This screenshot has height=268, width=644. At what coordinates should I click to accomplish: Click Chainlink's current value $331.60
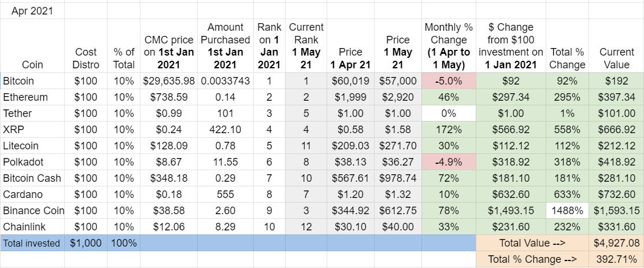616,227
